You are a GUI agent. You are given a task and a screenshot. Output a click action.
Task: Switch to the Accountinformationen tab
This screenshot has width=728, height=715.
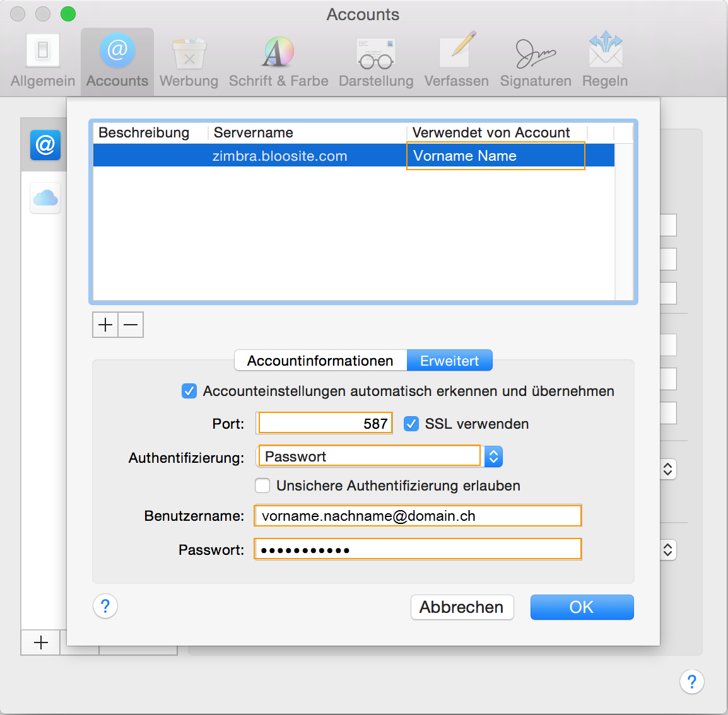pyautogui.click(x=320, y=361)
